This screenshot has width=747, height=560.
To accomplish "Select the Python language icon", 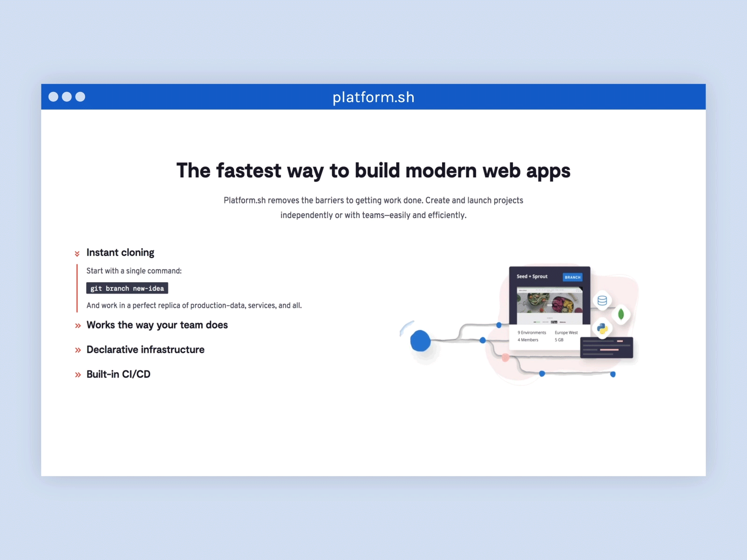I will pyautogui.click(x=602, y=328).
